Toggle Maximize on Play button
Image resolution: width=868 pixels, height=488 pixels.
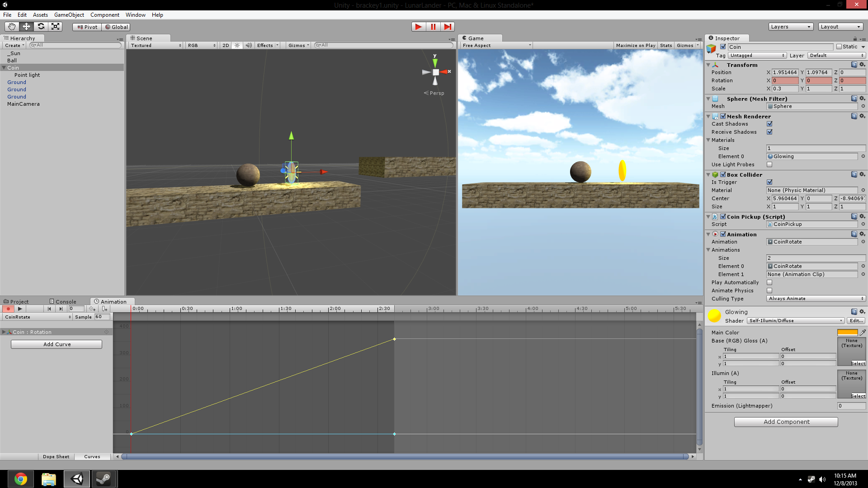click(635, 45)
